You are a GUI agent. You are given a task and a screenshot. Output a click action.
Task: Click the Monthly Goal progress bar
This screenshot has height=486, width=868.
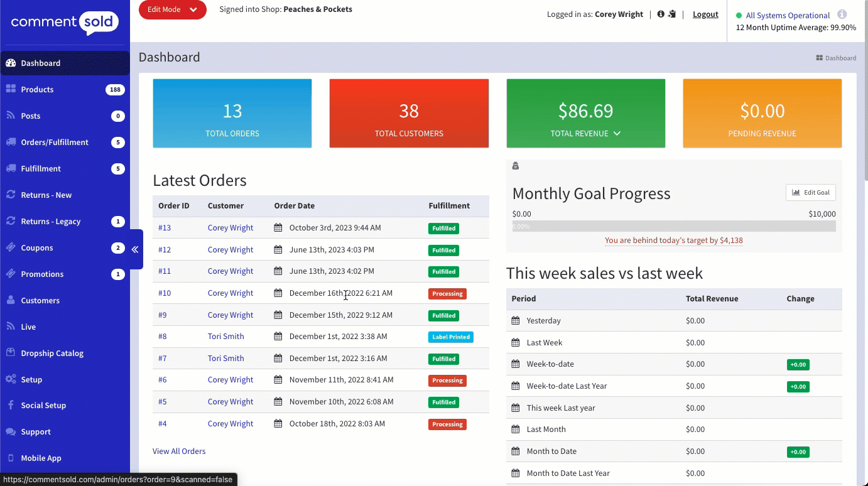point(673,226)
